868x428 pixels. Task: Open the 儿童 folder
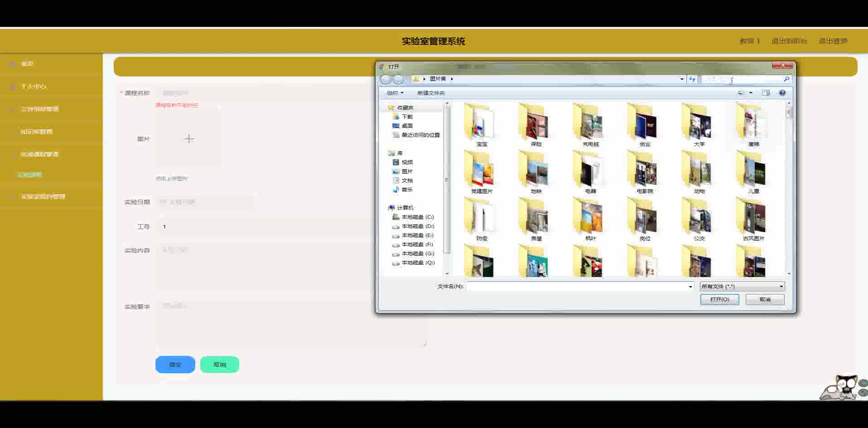tap(753, 173)
